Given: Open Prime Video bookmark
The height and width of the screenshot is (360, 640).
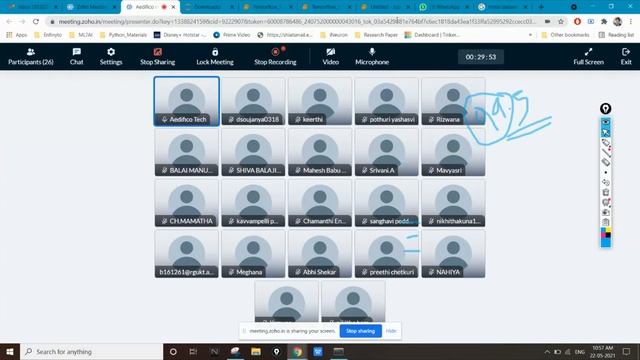Looking at the screenshot, I should pyautogui.click(x=231, y=35).
